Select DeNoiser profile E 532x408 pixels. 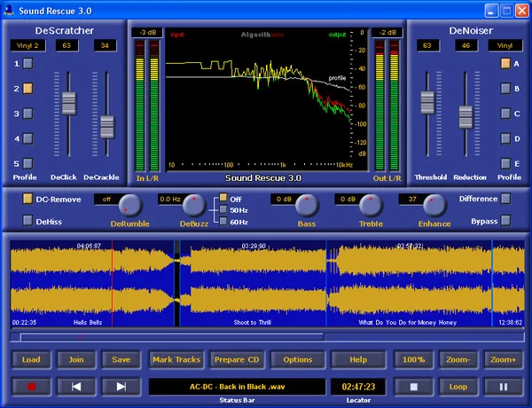[505, 163]
